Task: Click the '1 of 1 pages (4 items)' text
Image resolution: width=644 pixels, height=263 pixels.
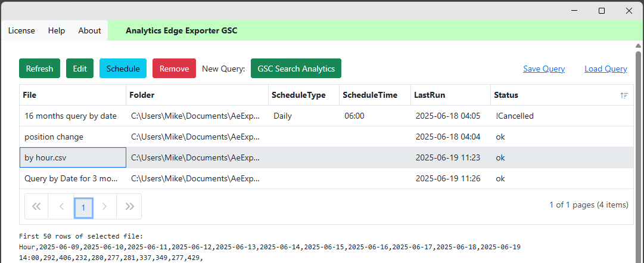Action: click(589, 205)
